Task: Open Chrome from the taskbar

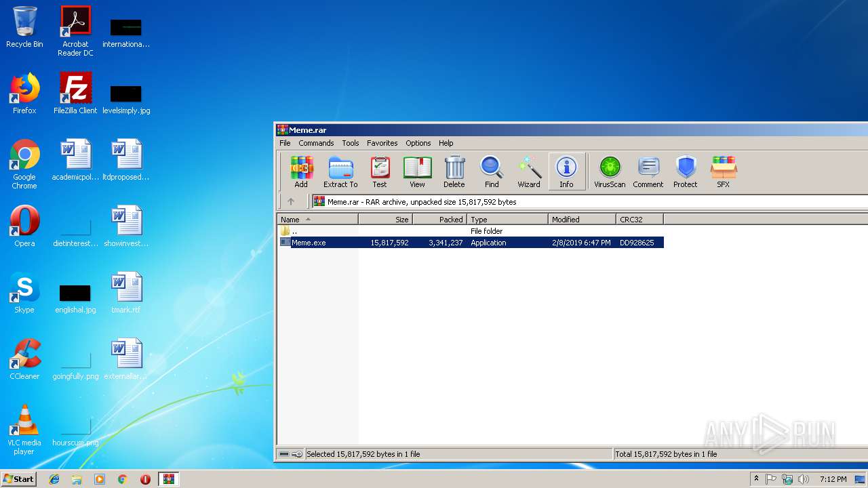Action: (x=122, y=479)
